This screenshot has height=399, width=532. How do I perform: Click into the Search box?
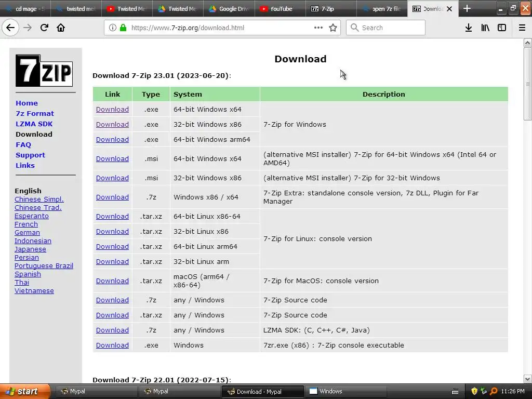(386, 28)
